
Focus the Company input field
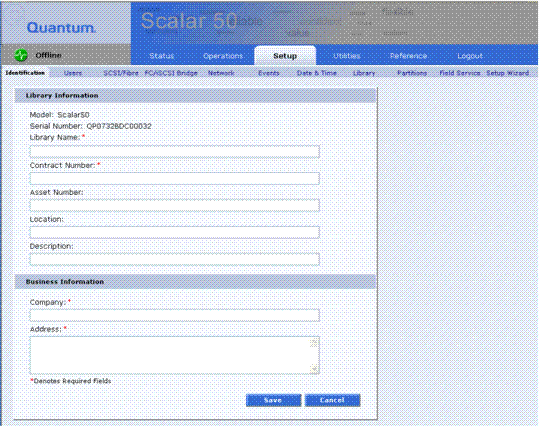[x=175, y=315]
